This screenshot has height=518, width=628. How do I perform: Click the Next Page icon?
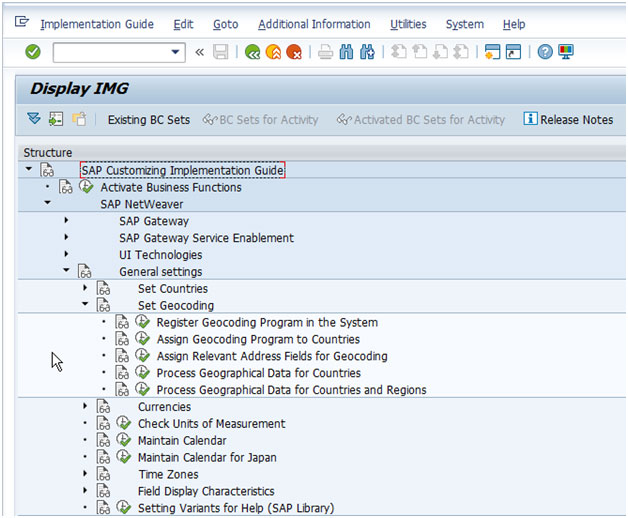(440, 52)
